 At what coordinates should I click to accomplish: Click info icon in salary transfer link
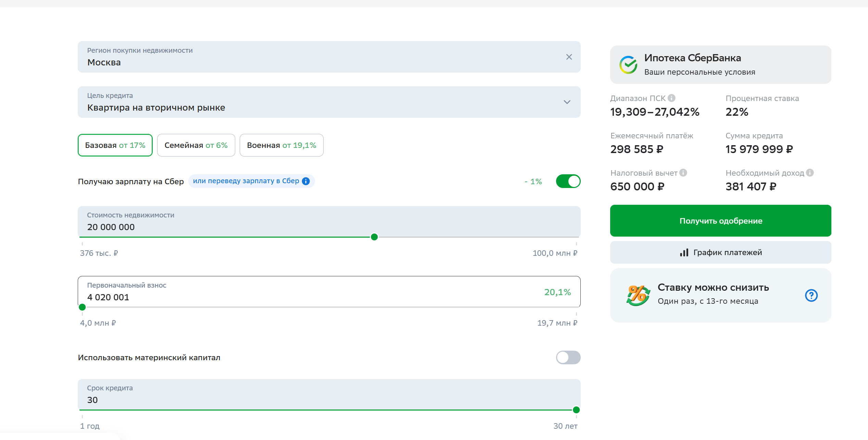(x=306, y=181)
